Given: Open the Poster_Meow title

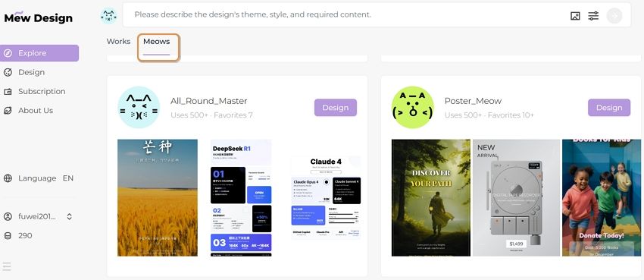Looking at the screenshot, I should pos(473,101).
